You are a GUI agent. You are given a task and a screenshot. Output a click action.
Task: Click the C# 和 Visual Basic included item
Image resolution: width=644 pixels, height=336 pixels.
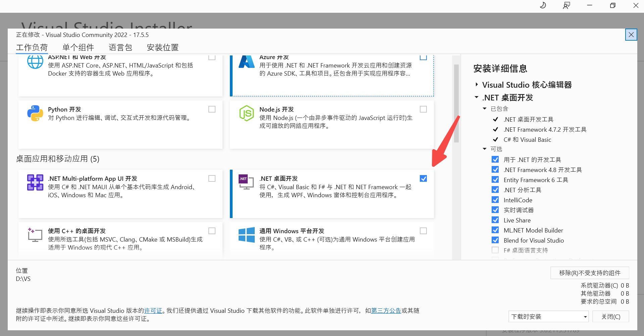527,139
